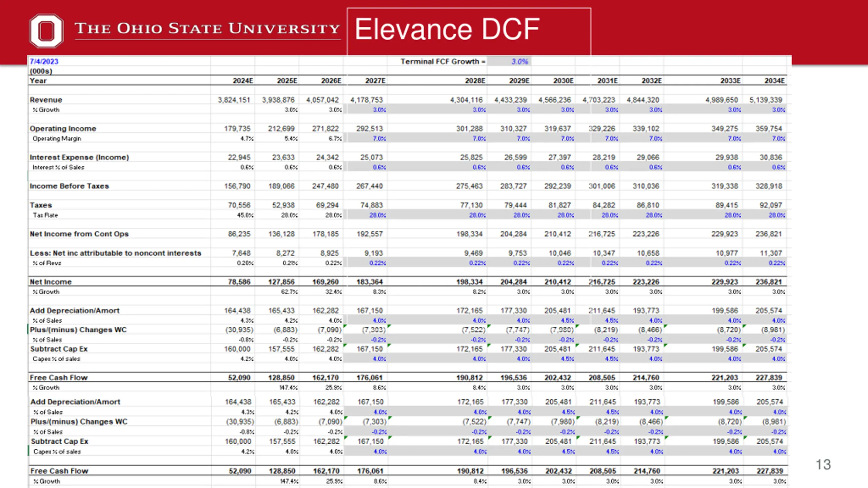The image size is (868, 488).
Task: Click the Net Income from Cont Ops label
Action: [79, 234]
